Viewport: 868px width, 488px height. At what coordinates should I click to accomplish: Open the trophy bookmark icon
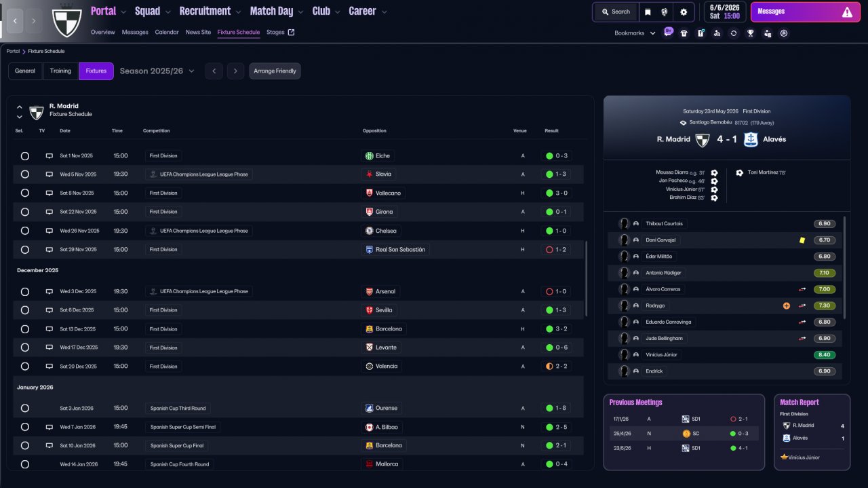(x=751, y=33)
